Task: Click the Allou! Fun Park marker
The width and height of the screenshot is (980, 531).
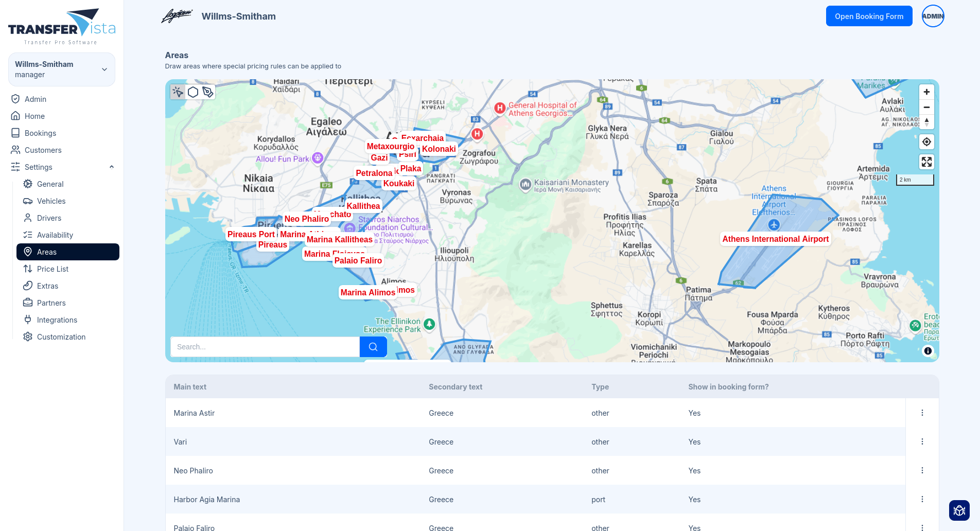Action: point(318,158)
